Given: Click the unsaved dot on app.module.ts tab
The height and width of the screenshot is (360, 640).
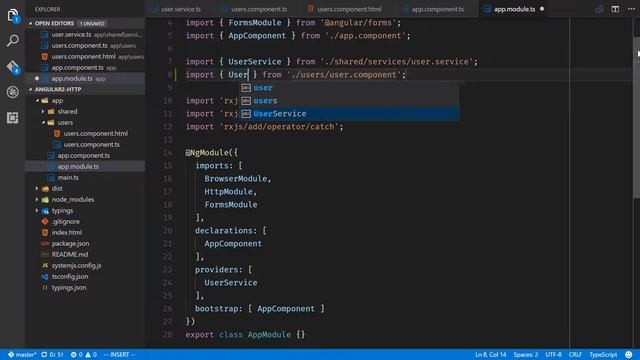Looking at the screenshot, I should [x=542, y=9].
